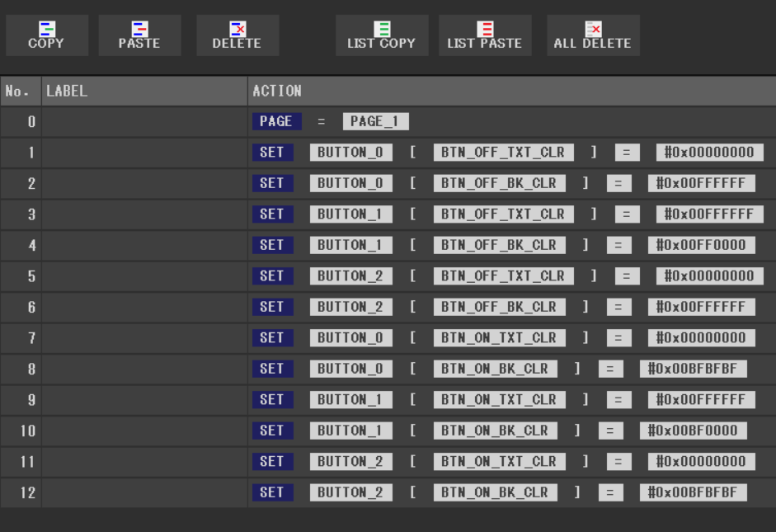Image resolution: width=776 pixels, height=532 pixels.
Task: Edit color value #0x00FF0000 in row 4
Action: click(701, 245)
